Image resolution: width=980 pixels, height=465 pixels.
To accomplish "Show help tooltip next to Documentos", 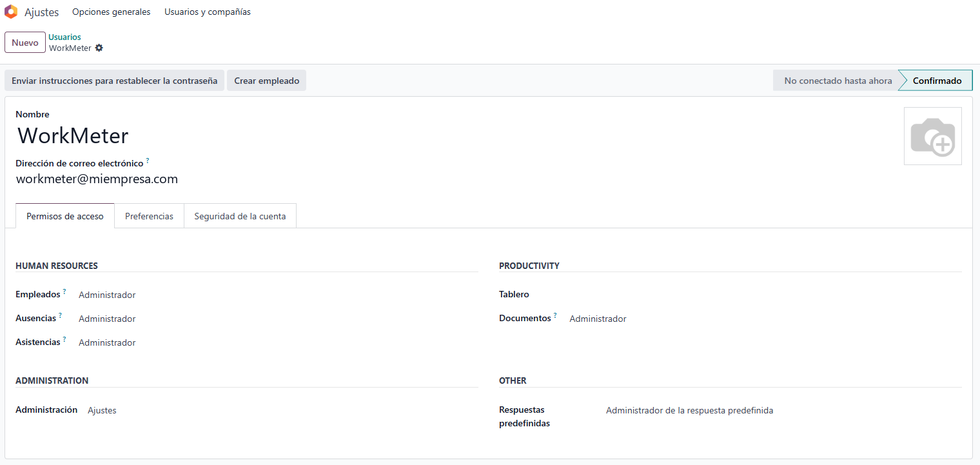I will (x=555, y=315).
